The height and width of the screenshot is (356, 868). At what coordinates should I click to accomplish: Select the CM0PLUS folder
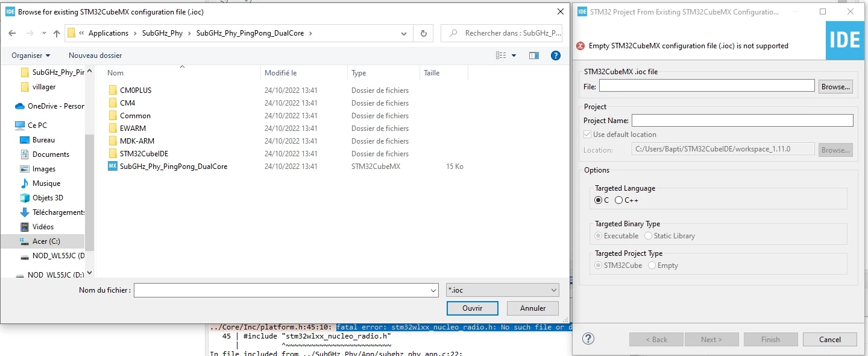136,90
